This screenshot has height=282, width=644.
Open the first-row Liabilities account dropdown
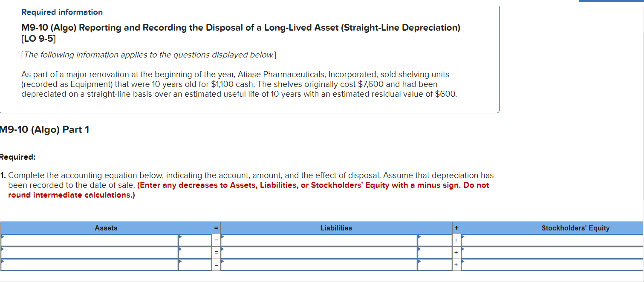point(320,240)
